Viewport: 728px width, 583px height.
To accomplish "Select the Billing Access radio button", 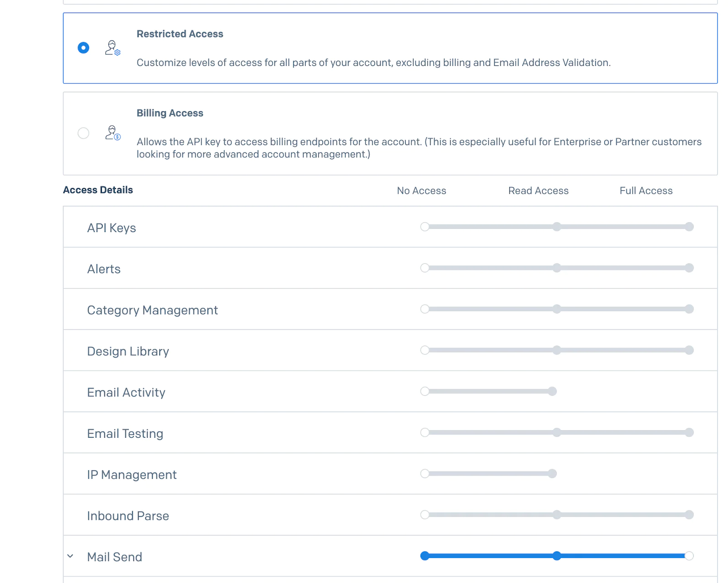I will [x=83, y=133].
